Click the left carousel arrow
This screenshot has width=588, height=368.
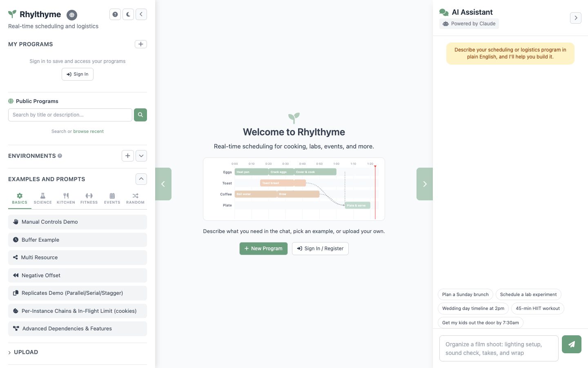click(x=163, y=184)
